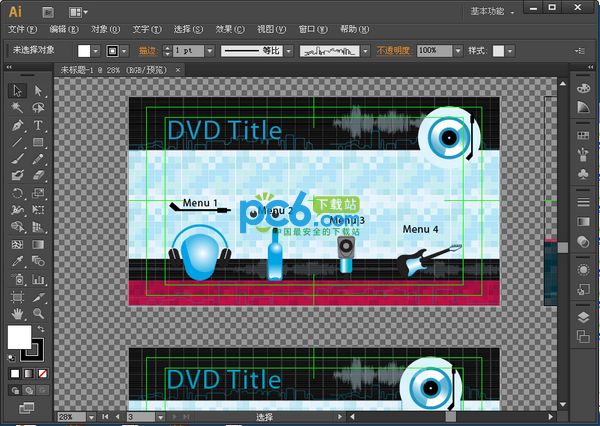Open the Swatches panel icon
The width and height of the screenshot is (600, 426).
point(583,135)
